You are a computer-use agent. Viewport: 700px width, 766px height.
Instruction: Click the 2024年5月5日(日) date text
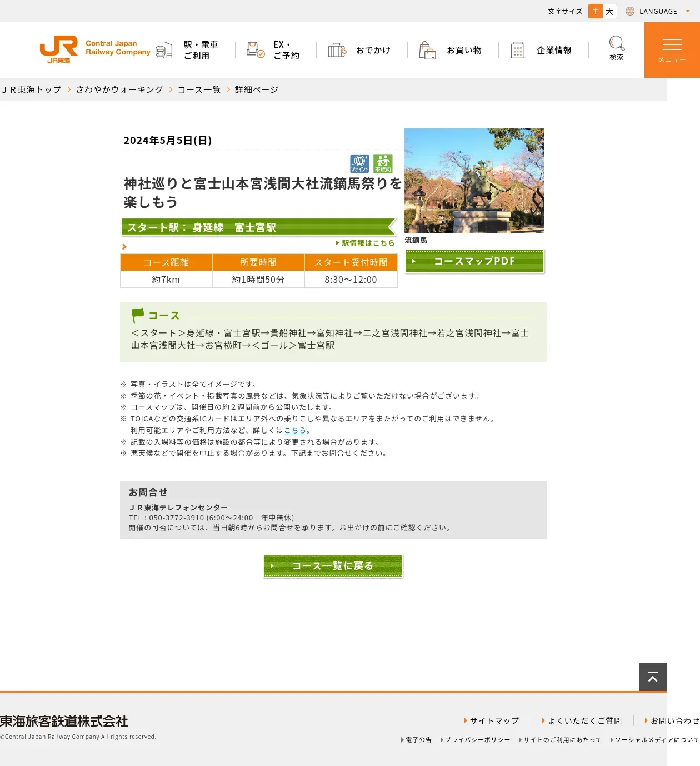[168, 140]
